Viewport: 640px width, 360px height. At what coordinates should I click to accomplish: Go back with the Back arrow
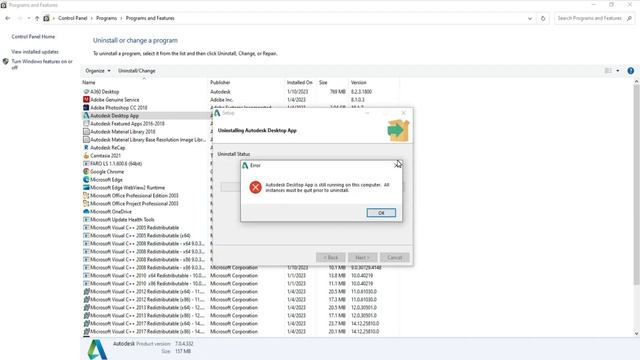[x=8, y=18]
